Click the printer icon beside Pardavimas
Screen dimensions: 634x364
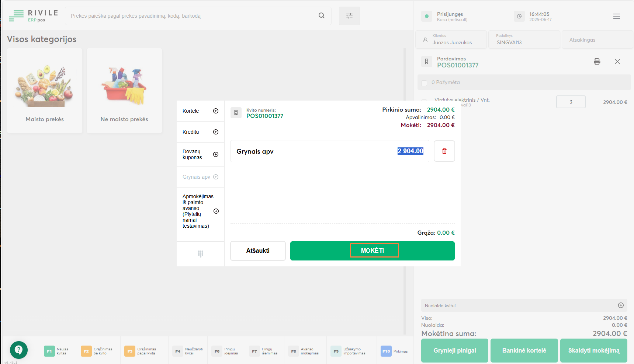(x=597, y=62)
